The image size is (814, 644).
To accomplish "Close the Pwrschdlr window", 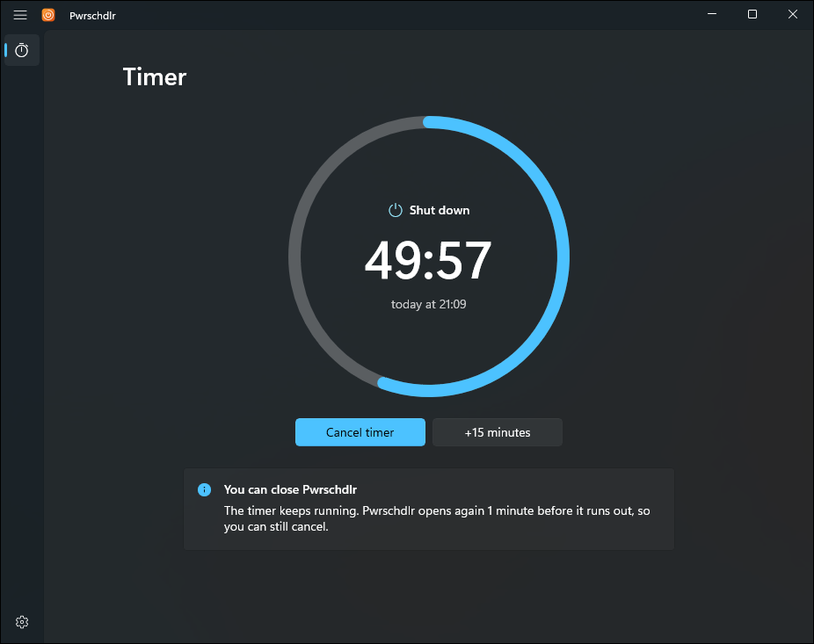I will [x=793, y=15].
